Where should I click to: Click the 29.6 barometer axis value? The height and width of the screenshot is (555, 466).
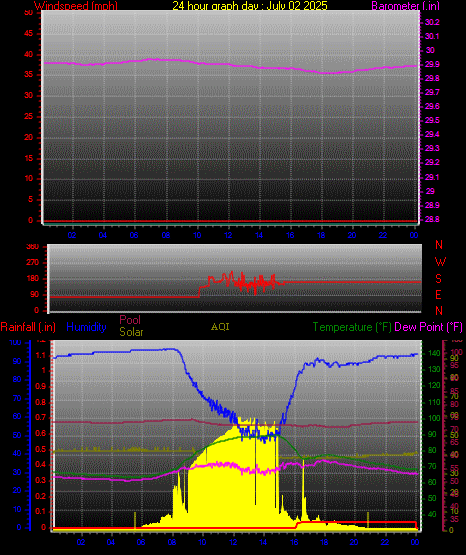click(432, 106)
